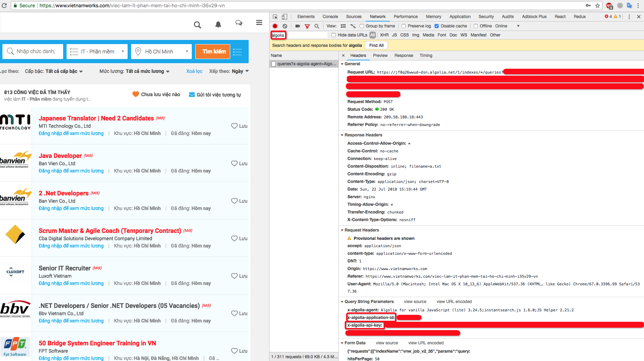Image resolution: width=644 pixels, height=361 pixels.
Task: Save the Scrum Master job with heart icon
Action: pyautogui.click(x=234, y=238)
